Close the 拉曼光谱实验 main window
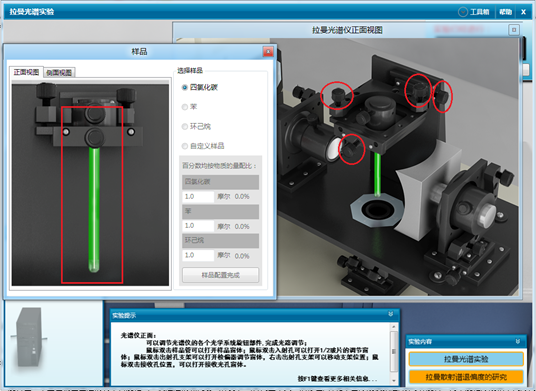Image resolution: width=536 pixels, height=391 pixels. tap(523, 12)
